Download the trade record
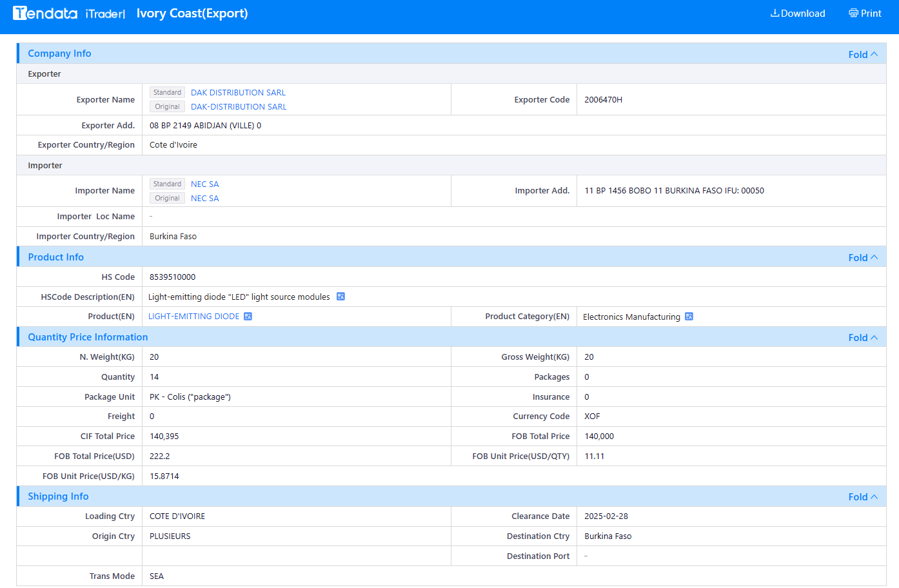 [798, 14]
